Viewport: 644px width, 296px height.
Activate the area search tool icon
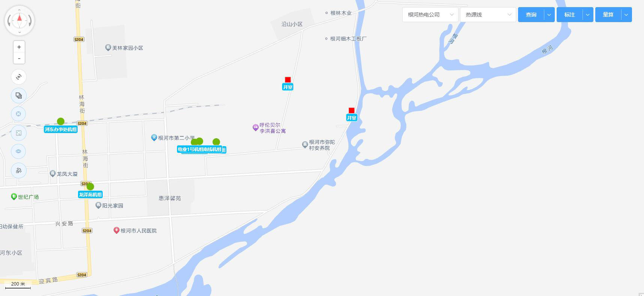point(19,133)
